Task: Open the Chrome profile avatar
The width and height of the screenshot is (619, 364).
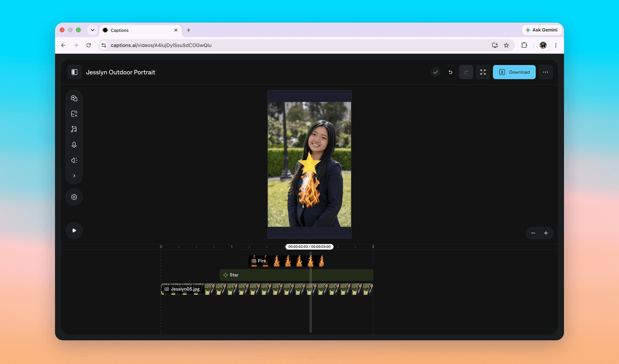Action: coord(543,45)
